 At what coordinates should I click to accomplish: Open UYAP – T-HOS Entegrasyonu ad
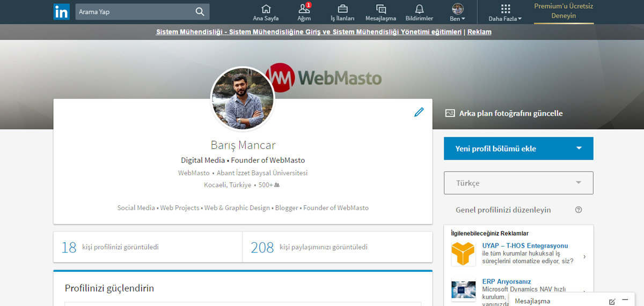[x=525, y=246]
